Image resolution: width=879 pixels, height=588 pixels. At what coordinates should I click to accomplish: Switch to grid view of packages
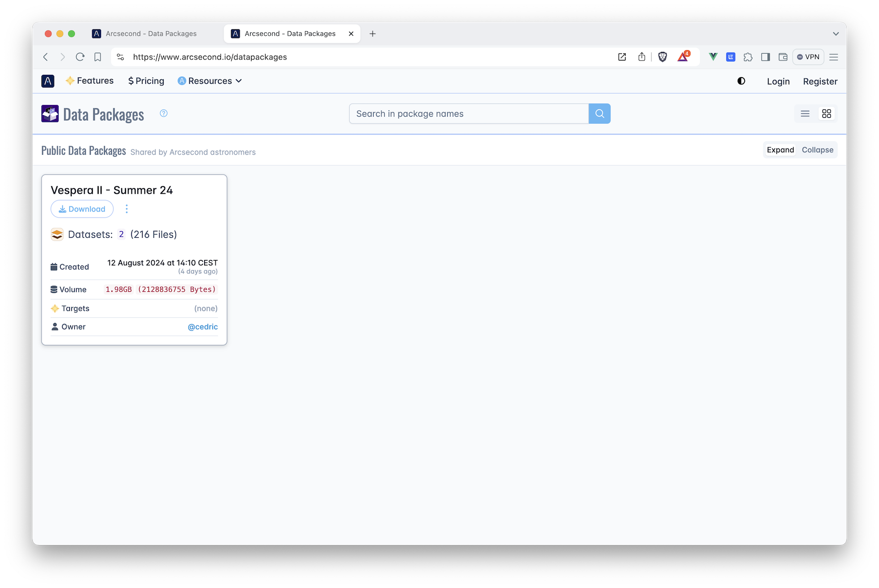(x=826, y=113)
